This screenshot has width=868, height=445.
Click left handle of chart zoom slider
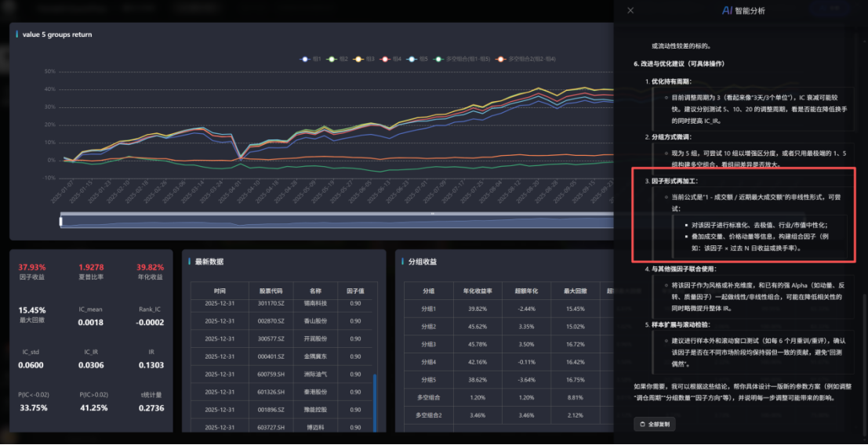61,222
